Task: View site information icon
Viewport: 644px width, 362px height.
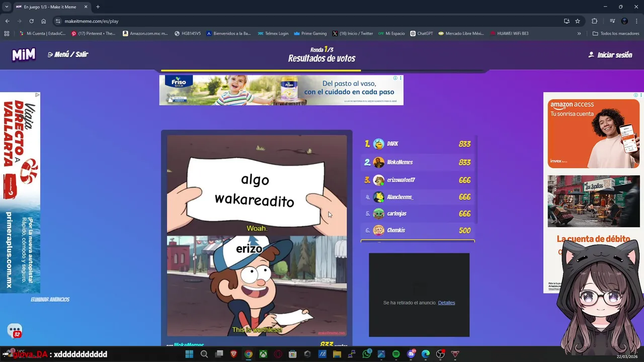Action: tap(58, 21)
